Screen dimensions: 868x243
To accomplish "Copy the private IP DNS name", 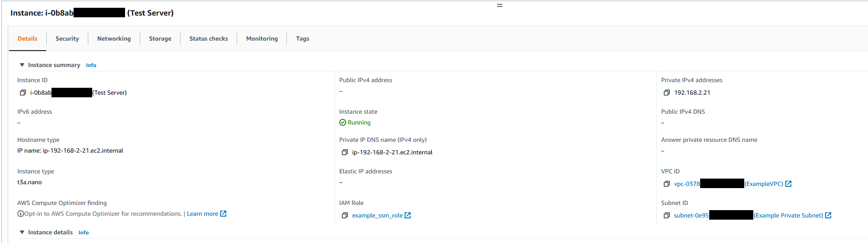I will coord(345,152).
